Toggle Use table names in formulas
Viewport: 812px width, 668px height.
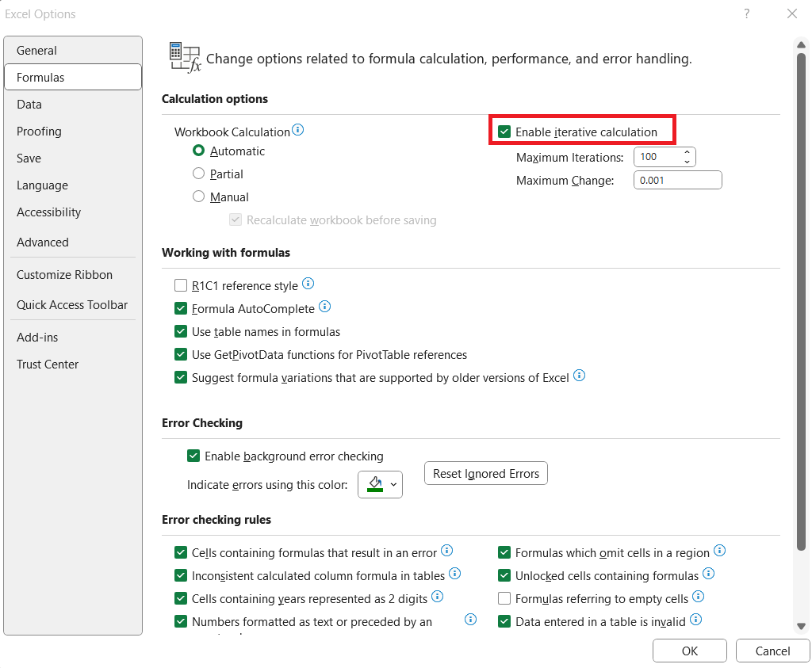[181, 332]
